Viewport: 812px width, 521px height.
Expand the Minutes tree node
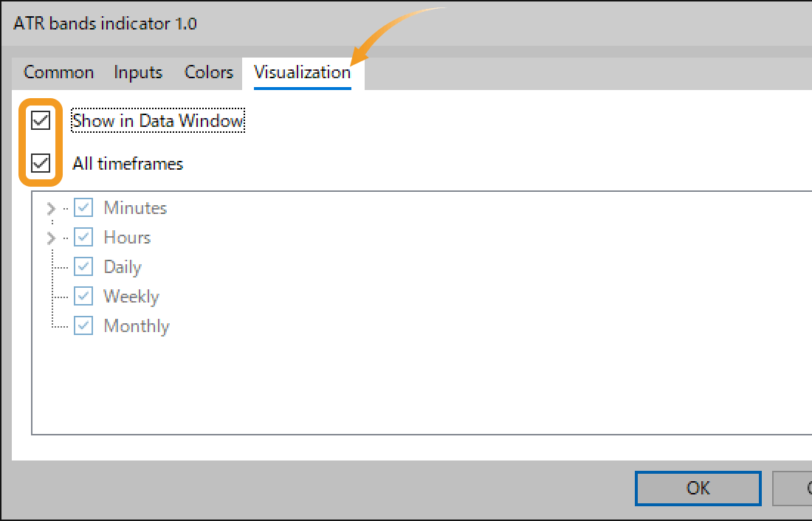[51, 207]
